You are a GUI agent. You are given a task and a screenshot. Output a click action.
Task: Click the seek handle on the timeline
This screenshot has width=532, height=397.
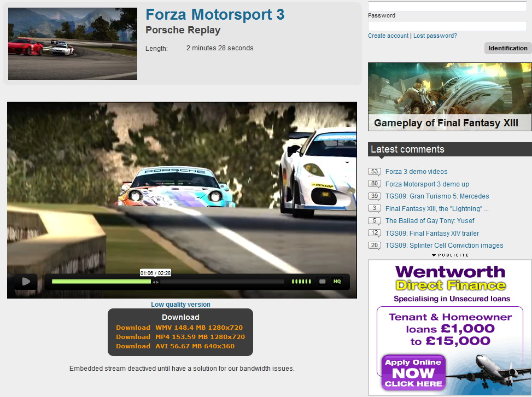[x=155, y=282]
